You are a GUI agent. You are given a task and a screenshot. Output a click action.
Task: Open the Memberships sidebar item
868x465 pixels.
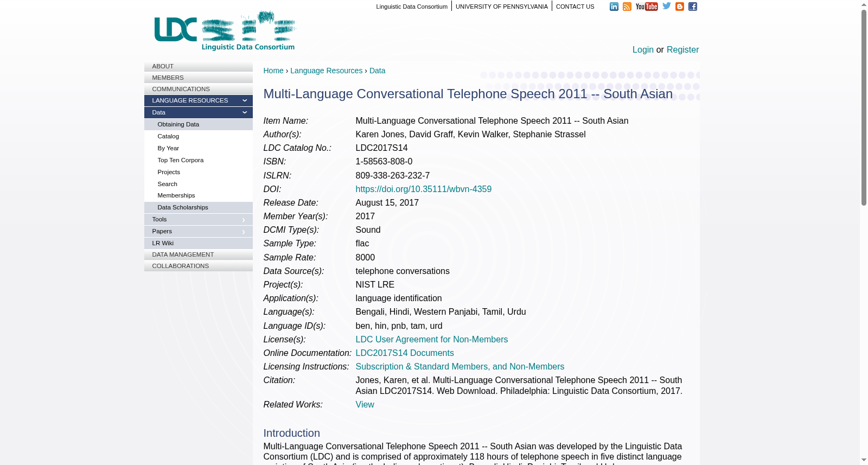pos(199,195)
